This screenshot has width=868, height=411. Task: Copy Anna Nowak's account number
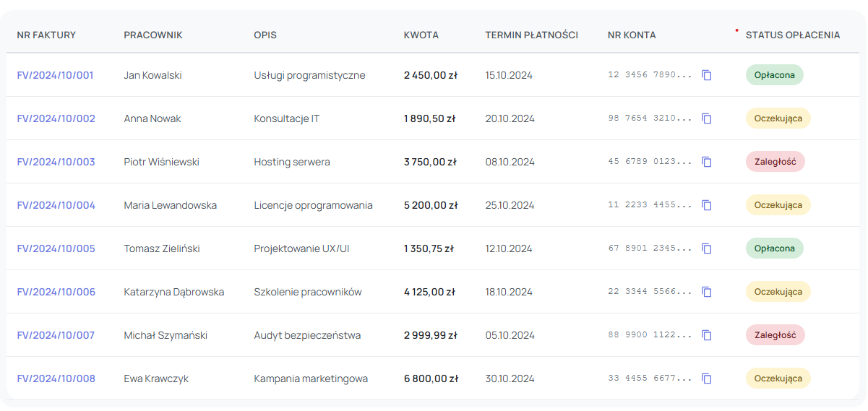tap(707, 118)
